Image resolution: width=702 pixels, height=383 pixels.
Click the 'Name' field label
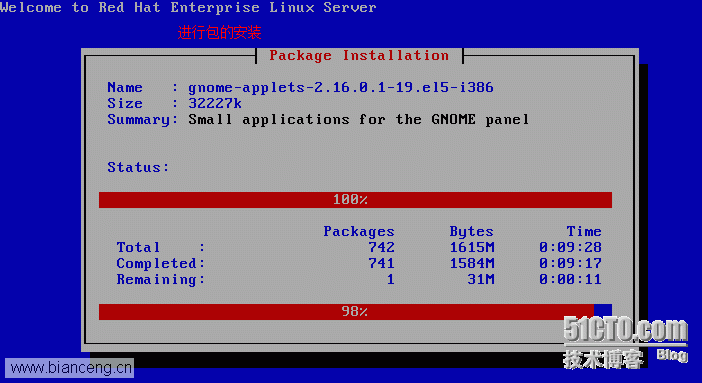[x=125, y=87]
